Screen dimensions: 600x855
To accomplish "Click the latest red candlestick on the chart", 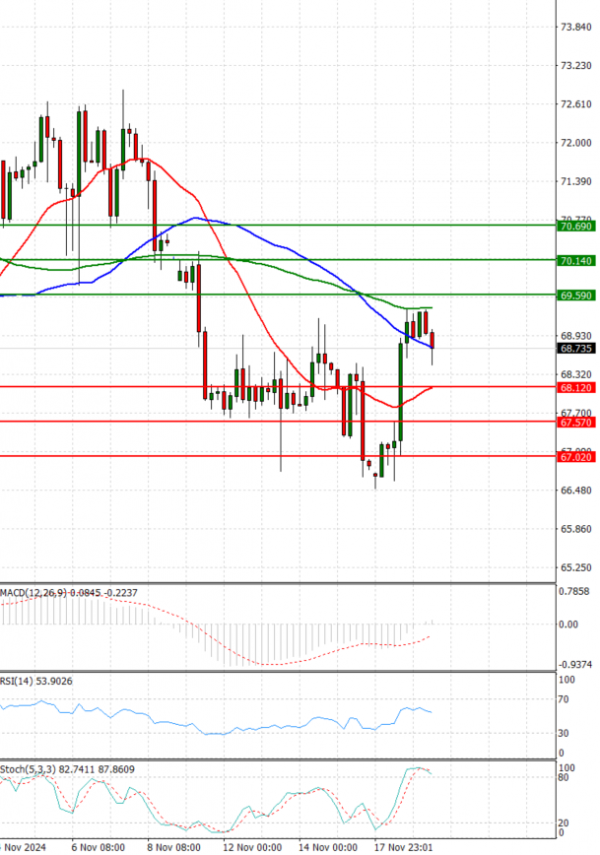I will [x=433, y=340].
